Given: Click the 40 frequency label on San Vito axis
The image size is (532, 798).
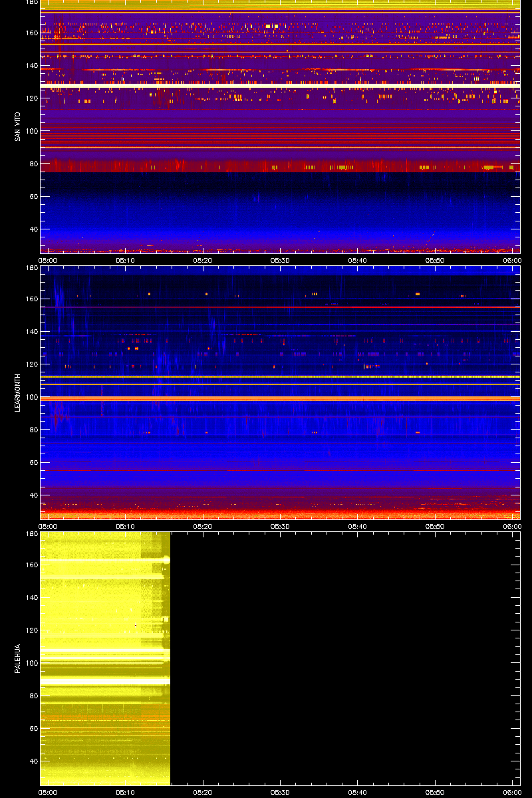Looking at the screenshot, I should point(33,229).
